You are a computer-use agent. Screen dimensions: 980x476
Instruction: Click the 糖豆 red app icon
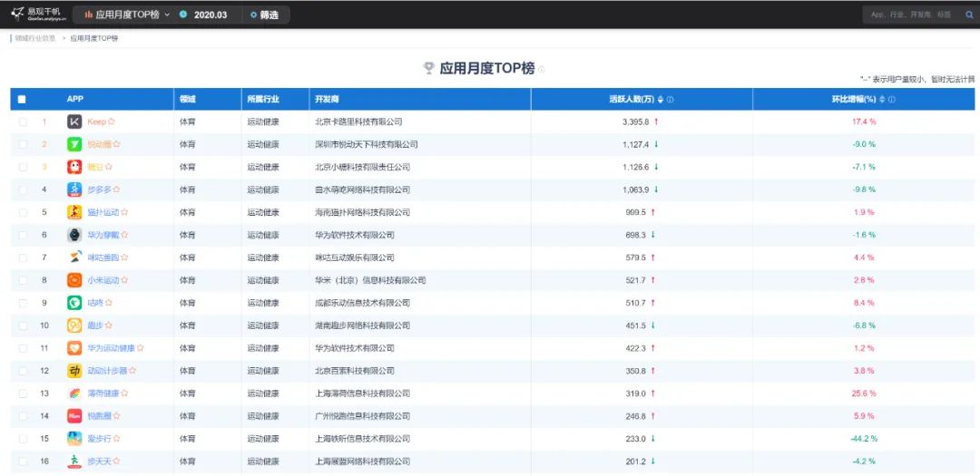(74, 167)
